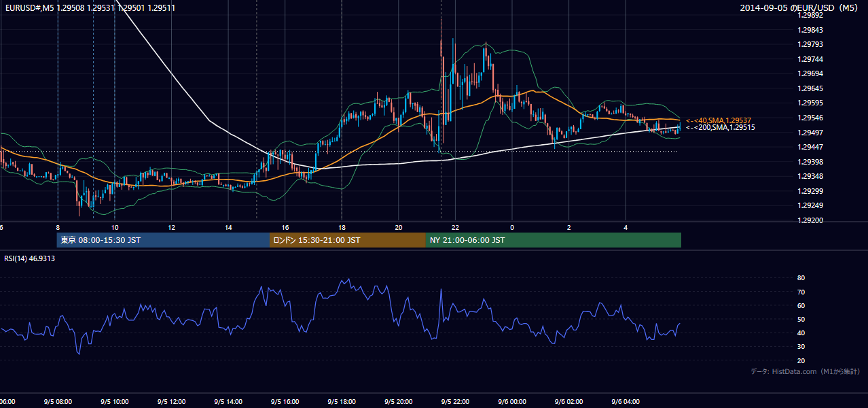Viewport: 868px width, 408px height.
Task: Click price axis value 1.29793
Action: pos(810,44)
